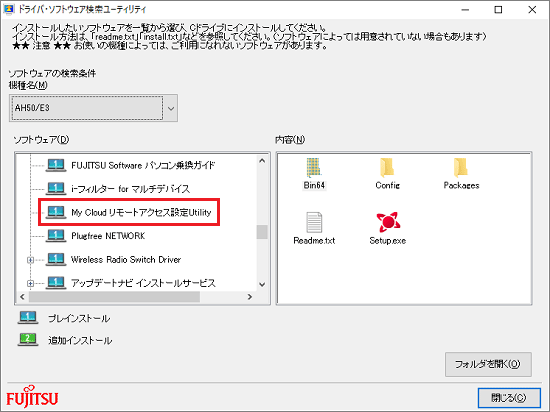The image size is (550, 412).
Task: Select the Setup.exe installer icon
Action: coord(388,222)
